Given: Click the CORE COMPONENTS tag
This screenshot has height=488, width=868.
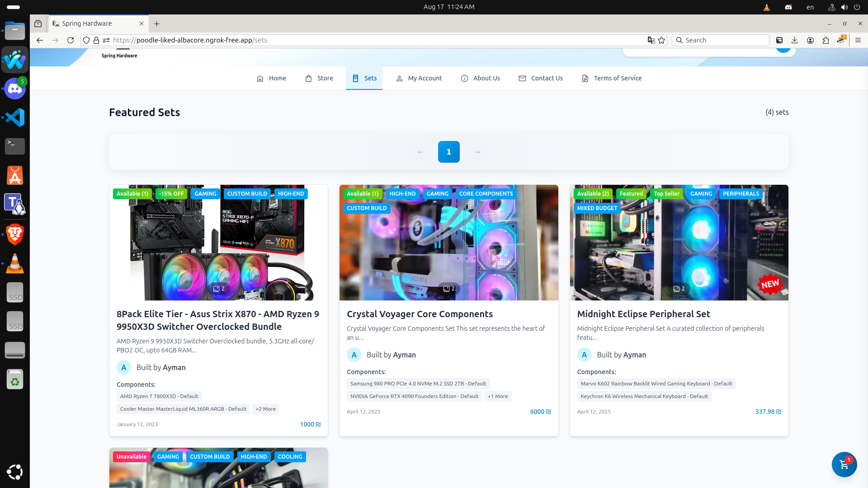Looking at the screenshot, I should [486, 194].
